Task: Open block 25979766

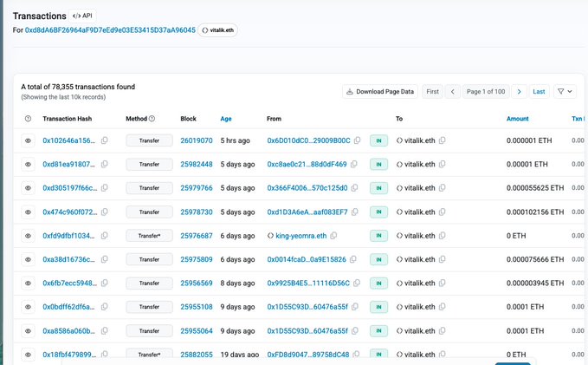Action: point(197,188)
